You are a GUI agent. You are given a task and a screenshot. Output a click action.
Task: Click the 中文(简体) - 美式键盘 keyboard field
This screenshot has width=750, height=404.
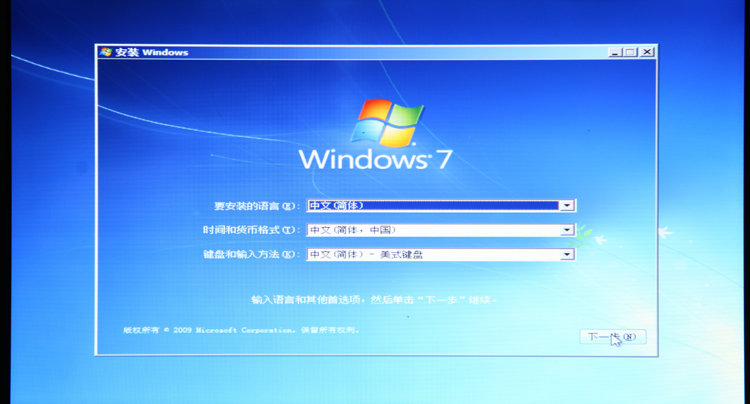point(432,255)
